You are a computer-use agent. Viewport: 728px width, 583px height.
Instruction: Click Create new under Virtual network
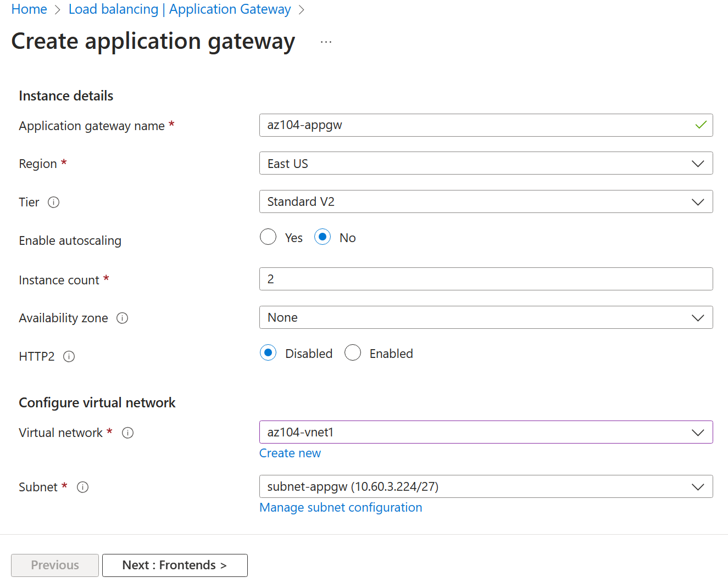(x=290, y=453)
